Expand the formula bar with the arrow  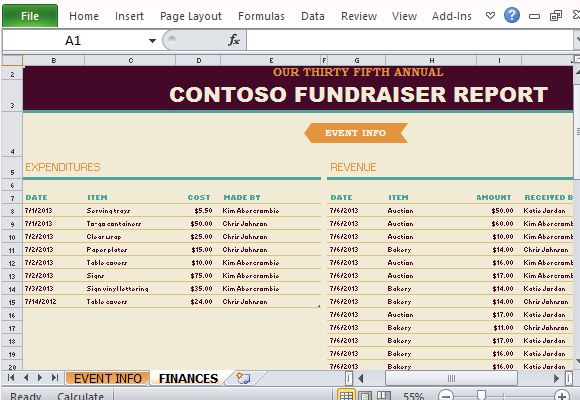[x=577, y=39]
